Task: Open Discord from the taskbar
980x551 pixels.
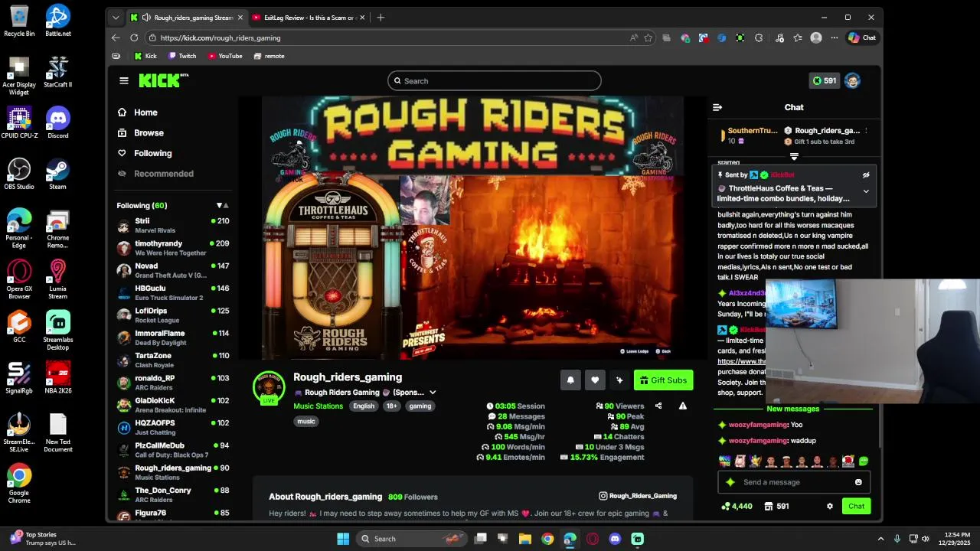Action: tap(615, 539)
